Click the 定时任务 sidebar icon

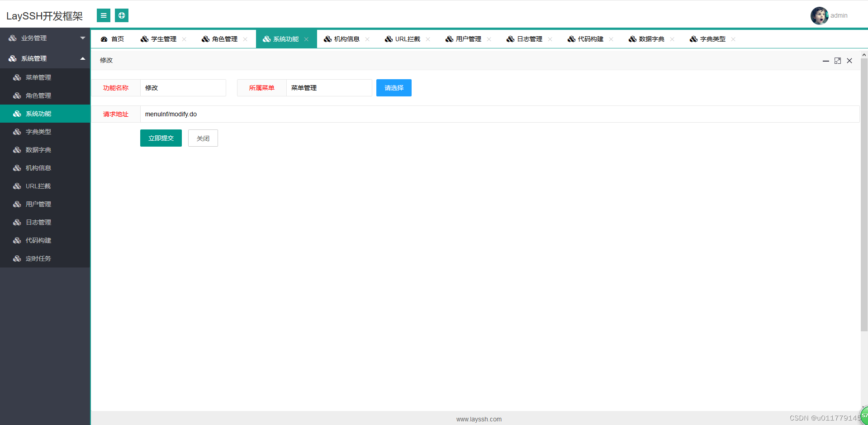[17, 258]
